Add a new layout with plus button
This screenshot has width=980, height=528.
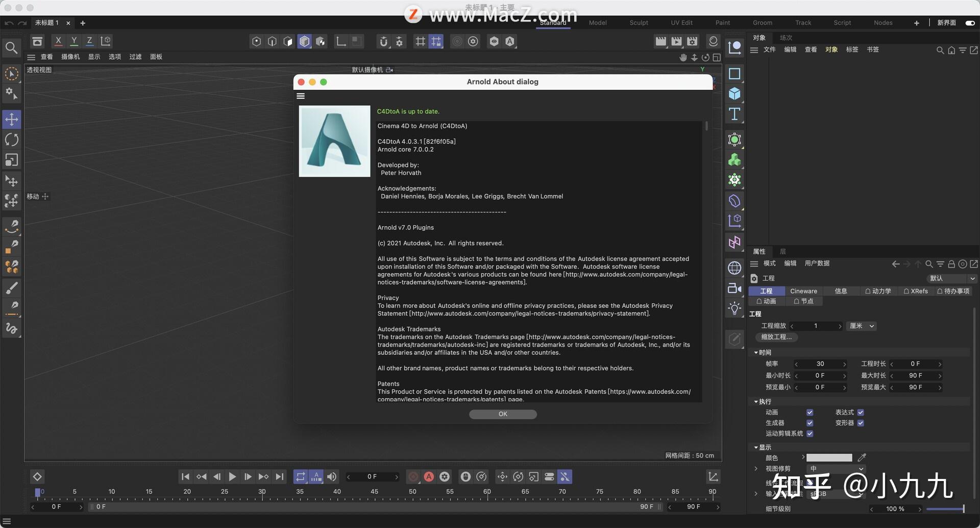(916, 23)
